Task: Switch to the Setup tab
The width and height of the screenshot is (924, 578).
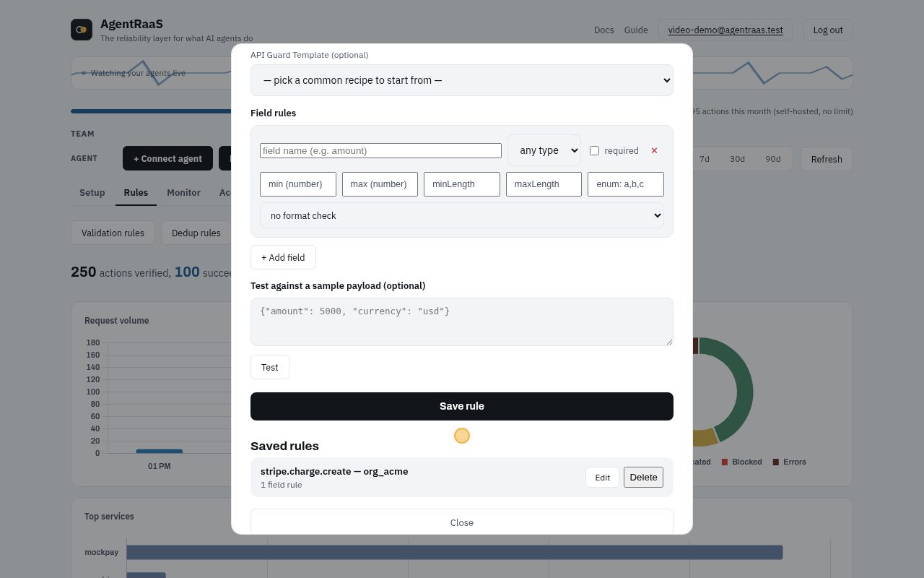Action: pyautogui.click(x=92, y=192)
